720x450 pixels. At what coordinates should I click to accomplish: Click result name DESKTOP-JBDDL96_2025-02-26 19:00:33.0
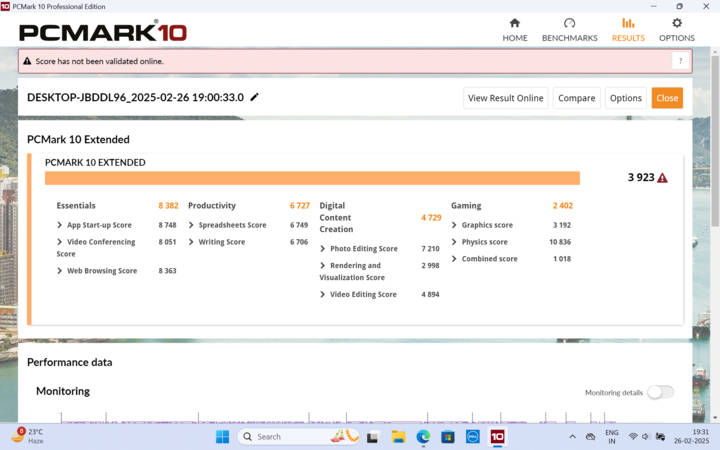135,97
